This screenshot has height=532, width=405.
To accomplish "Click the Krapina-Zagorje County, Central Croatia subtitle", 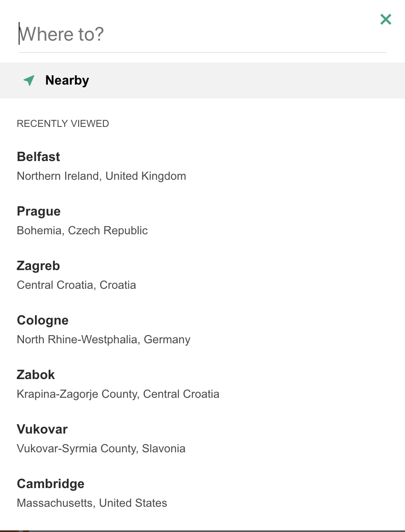I will click(118, 394).
